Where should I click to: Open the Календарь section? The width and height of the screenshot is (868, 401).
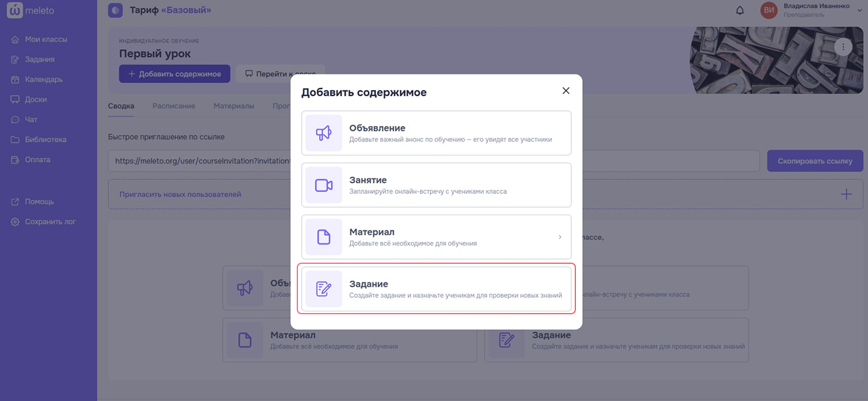pos(14,79)
